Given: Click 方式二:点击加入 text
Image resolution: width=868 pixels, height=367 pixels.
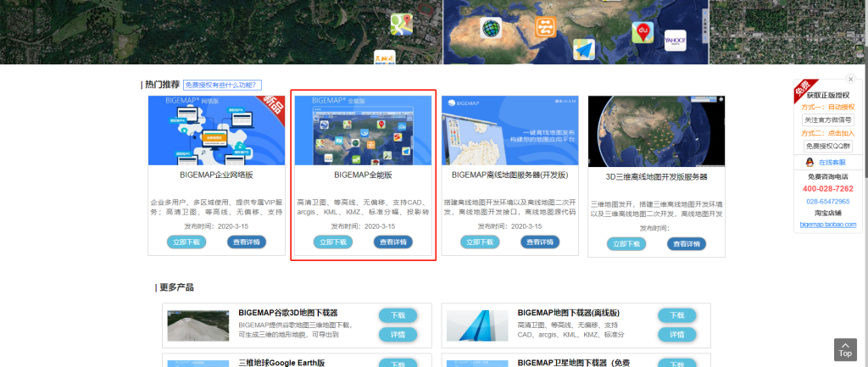Looking at the screenshot, I should click(x=828, y=133).
